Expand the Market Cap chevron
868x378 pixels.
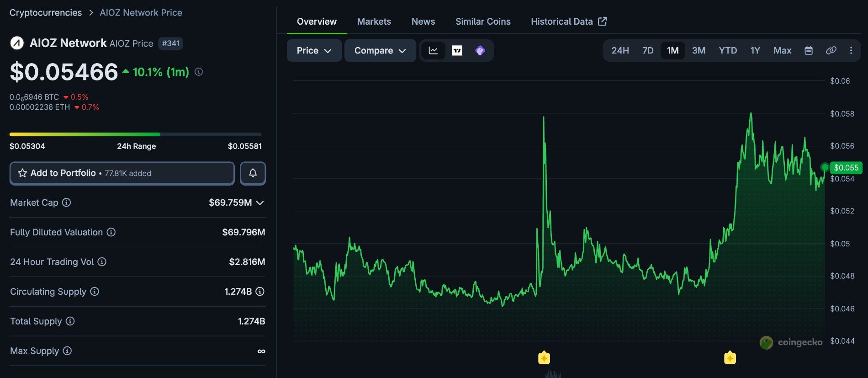pyautogui.click(x=260, y=203)
